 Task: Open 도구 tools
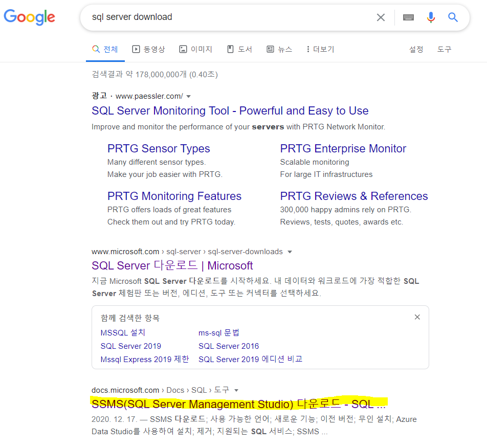tap(445, 50)
